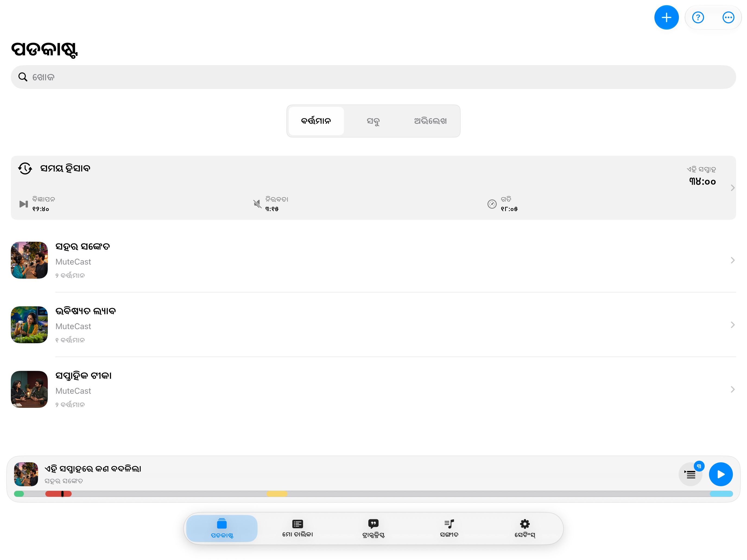Select the ପଡକାଷ୍ଟ tab bar item
747x560 pixels.
(222, 528)
